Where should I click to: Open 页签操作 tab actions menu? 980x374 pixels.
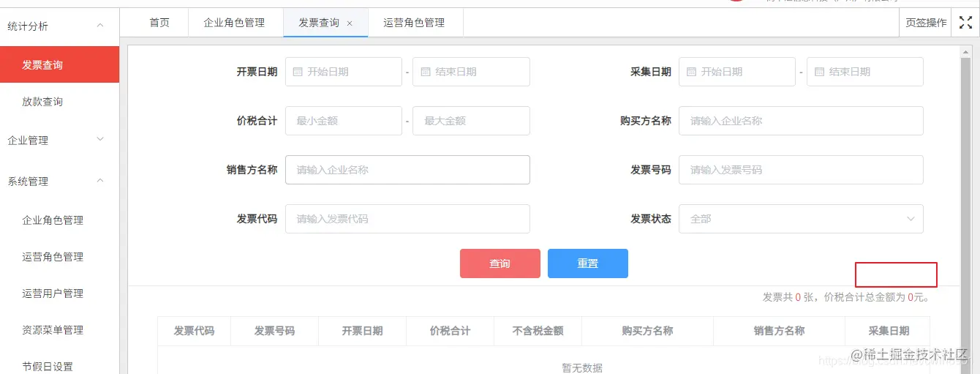(925, 23)
